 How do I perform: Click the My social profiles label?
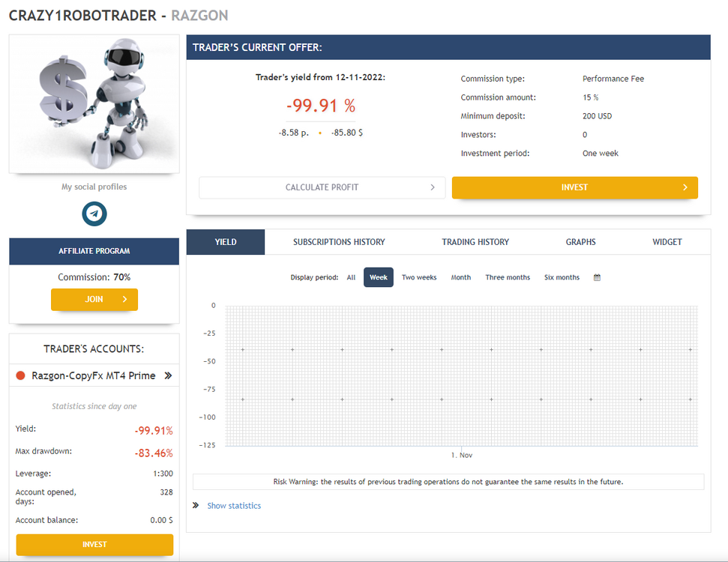(94, 187)
